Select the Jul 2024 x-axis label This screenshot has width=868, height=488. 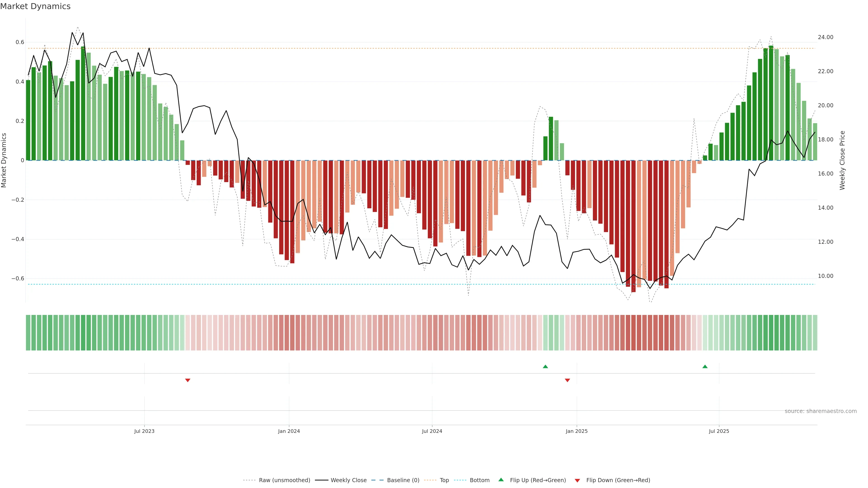(432, 431)
